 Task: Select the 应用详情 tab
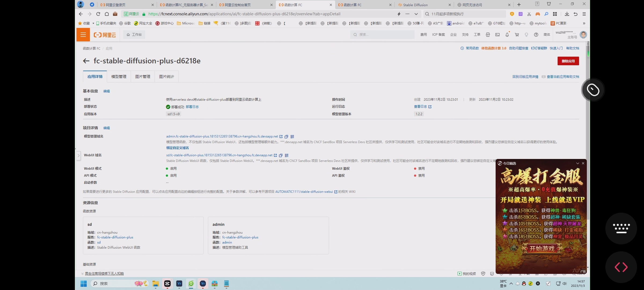[x=95, y=77]
